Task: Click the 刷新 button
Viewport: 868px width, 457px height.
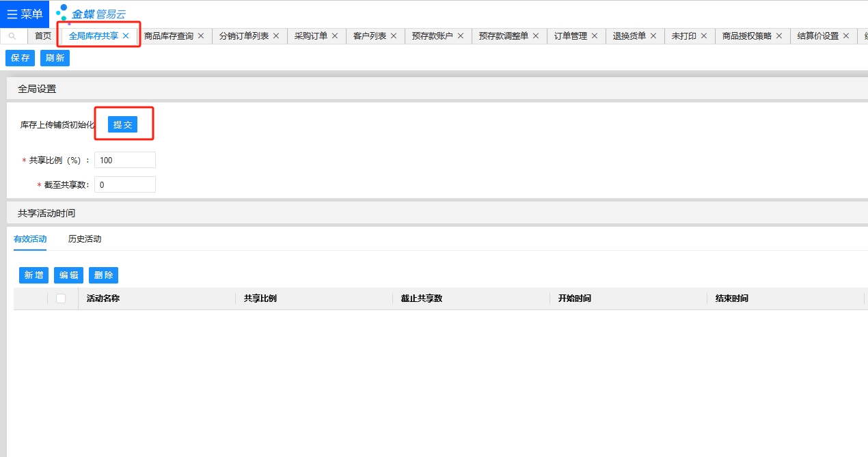Action: coord(55,58)
